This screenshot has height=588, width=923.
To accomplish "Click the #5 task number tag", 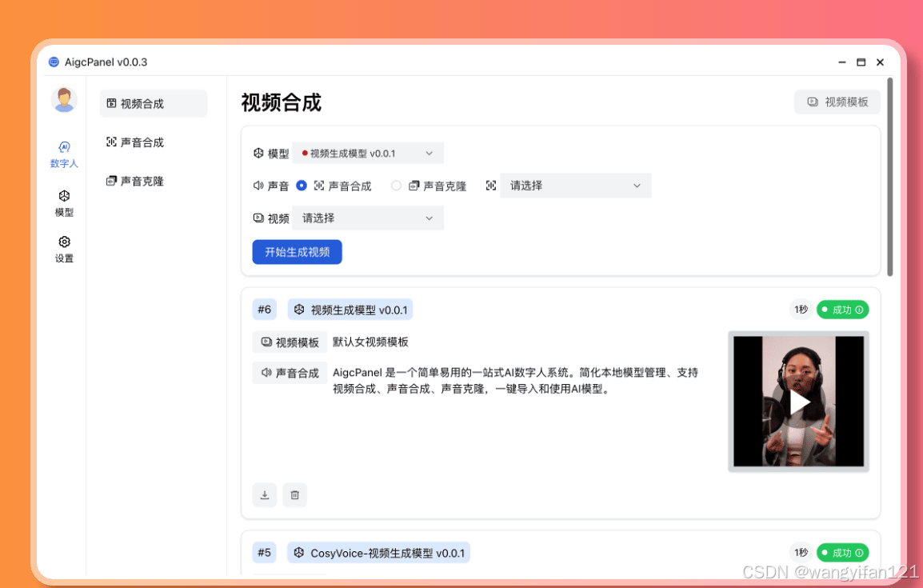I will (264, 553).
